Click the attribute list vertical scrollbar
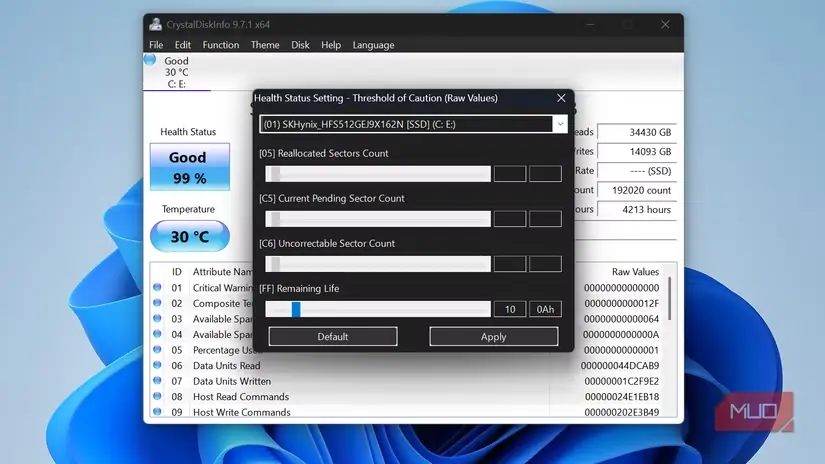The width and height of the screenshot is (825, 464). pyautogui.click(x=670, y=299)
